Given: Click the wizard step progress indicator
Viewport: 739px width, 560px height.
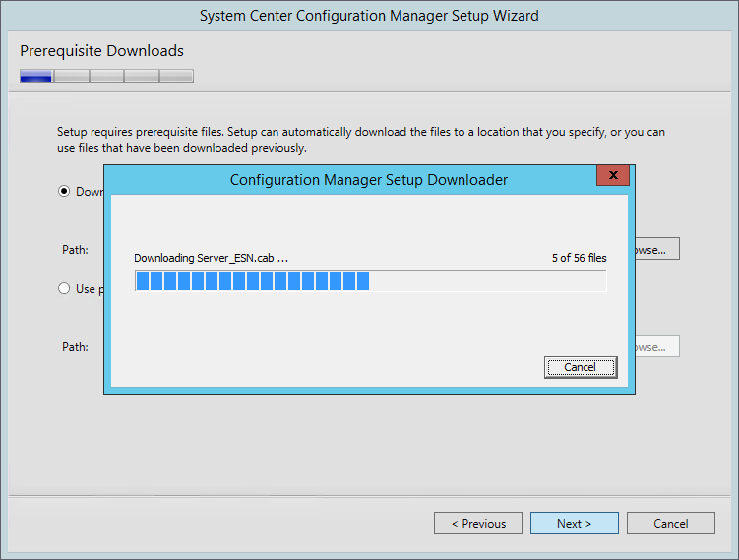Looking at the screenshot, I should click(x=106, y=76).
